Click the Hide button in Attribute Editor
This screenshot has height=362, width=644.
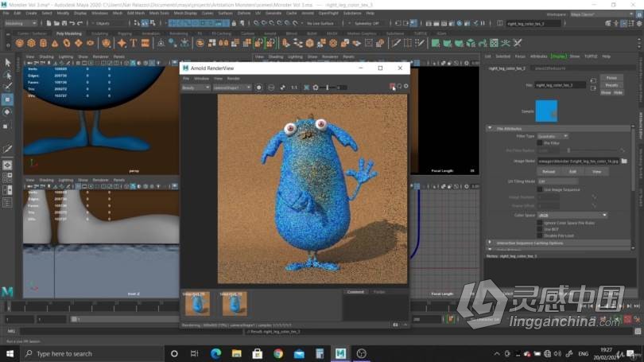[618, 92]
